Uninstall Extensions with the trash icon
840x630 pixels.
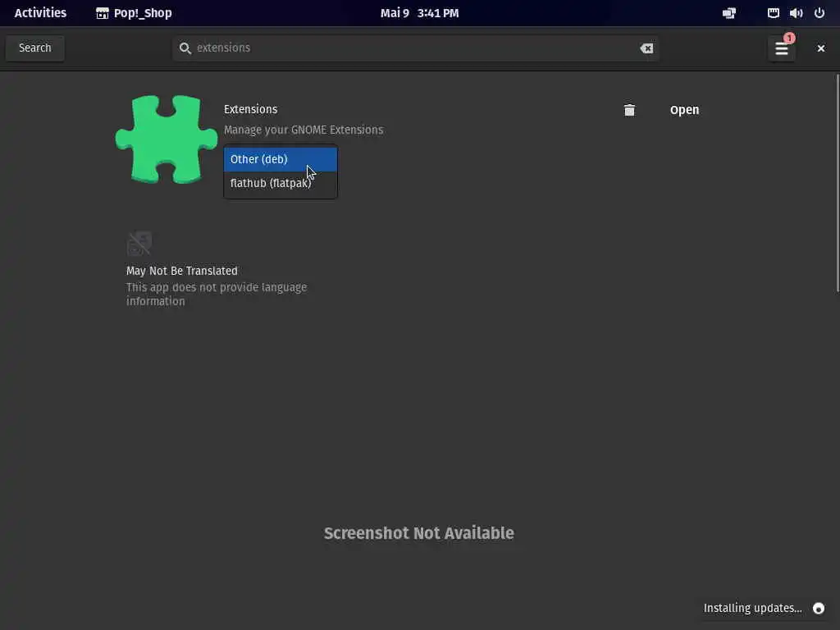click(x=629, y=110)
